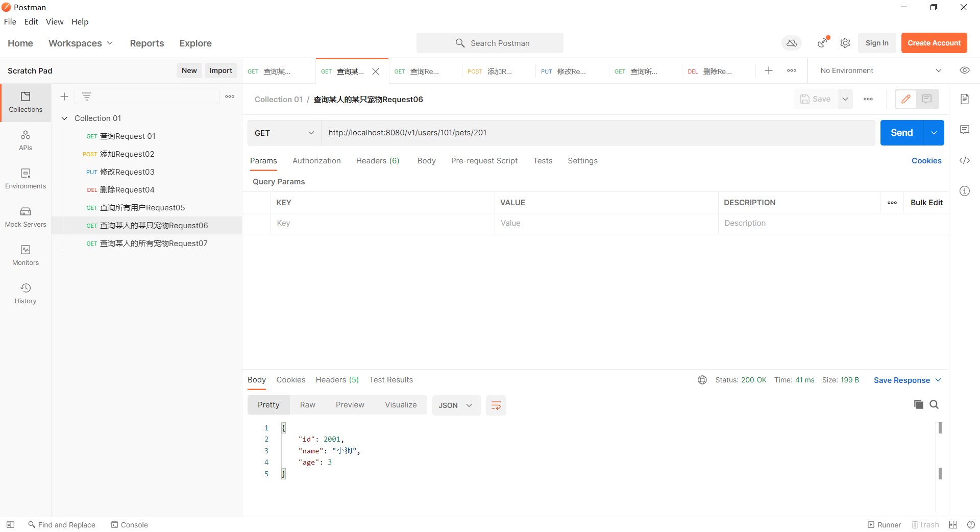980x532 pixels.
Task: Open the History sidebar panel
Action: pyautogui.click(x=26, y=294)
